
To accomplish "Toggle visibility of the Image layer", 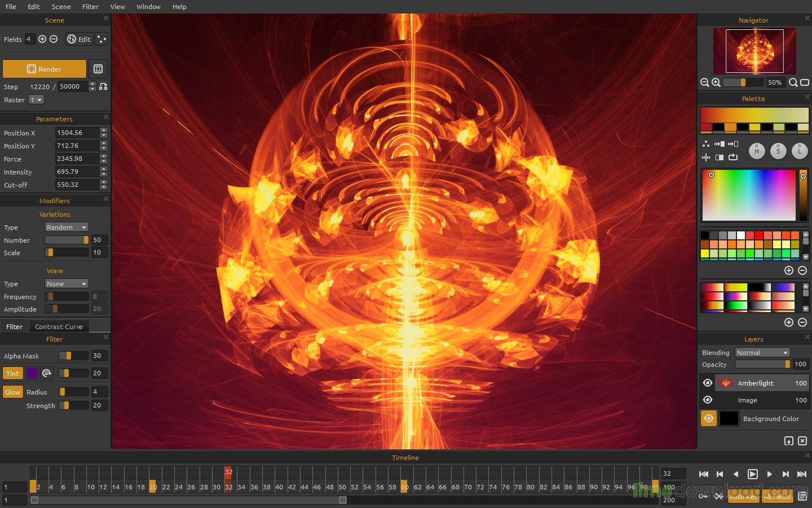I will tap(708, 400).
